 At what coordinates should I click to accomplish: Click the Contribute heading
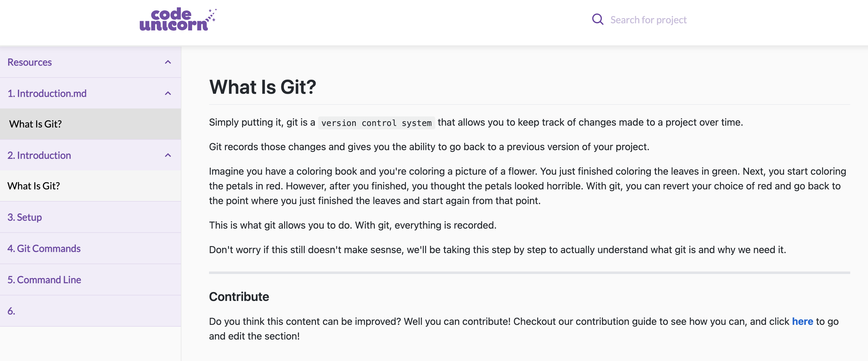click(x=239, y=297)
